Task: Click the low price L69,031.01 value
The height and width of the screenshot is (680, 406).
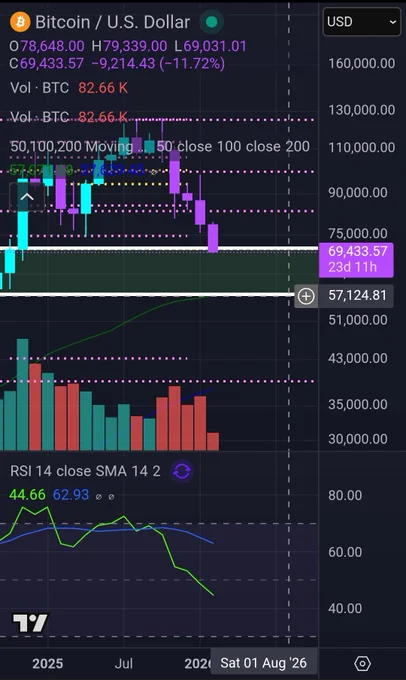Action: coord(210,46)
